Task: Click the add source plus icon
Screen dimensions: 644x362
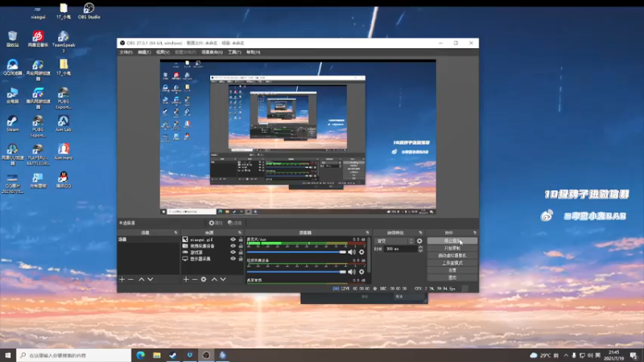Action: [x=185, y=279]
